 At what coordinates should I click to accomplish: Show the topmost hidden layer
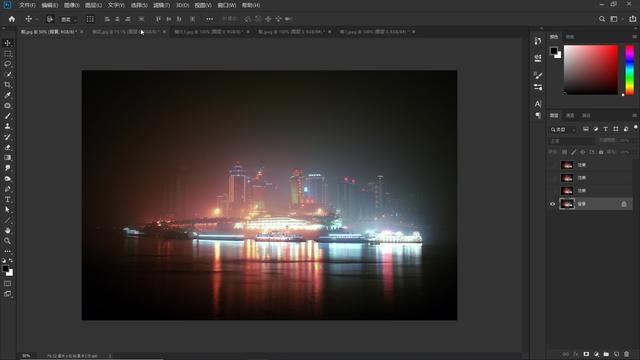553,165
